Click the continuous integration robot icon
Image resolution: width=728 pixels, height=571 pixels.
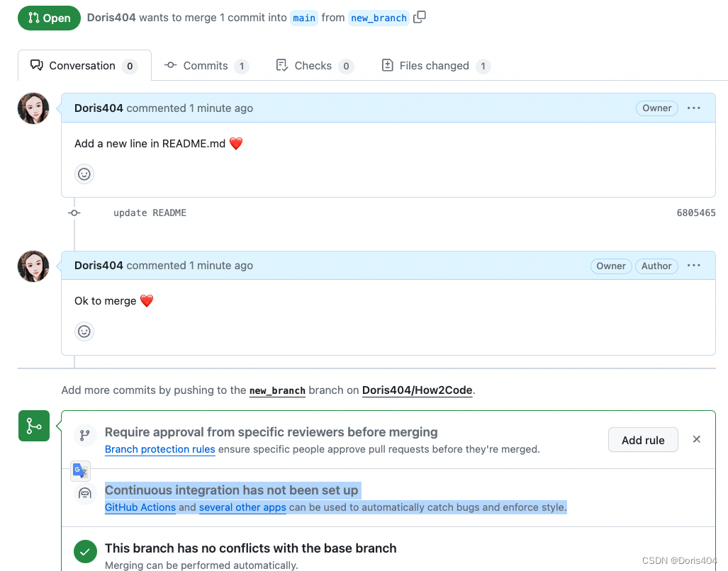85,493
